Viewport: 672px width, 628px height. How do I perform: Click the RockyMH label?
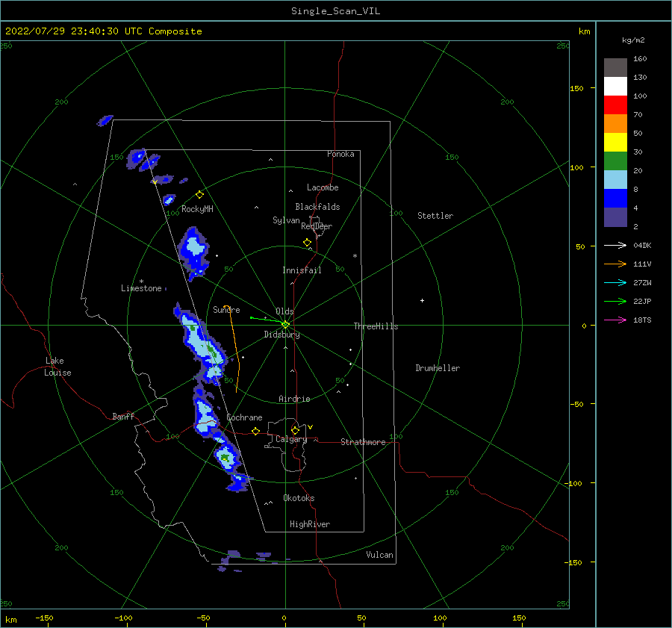(x=197, y=209)
